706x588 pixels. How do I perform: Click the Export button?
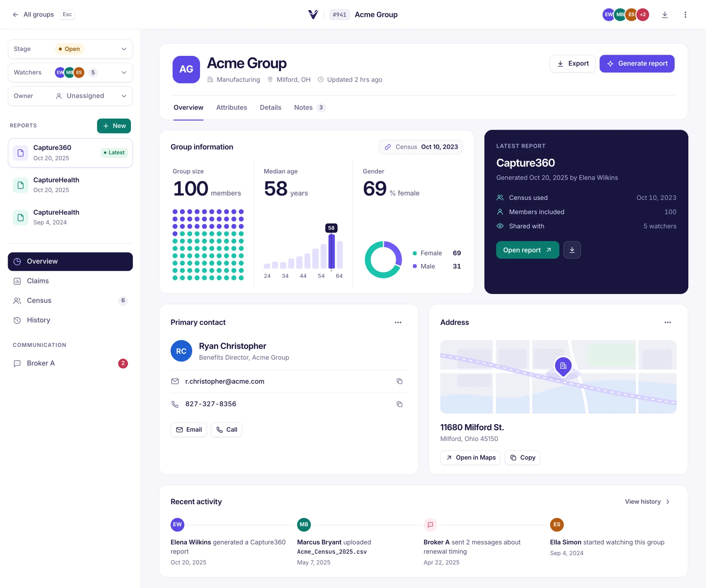click(x=573, y=64)
